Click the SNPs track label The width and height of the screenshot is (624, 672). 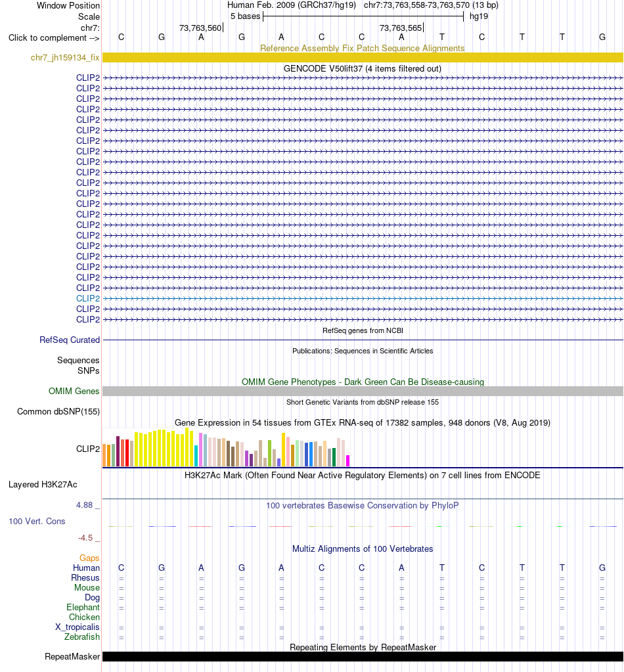pos(88,370)
